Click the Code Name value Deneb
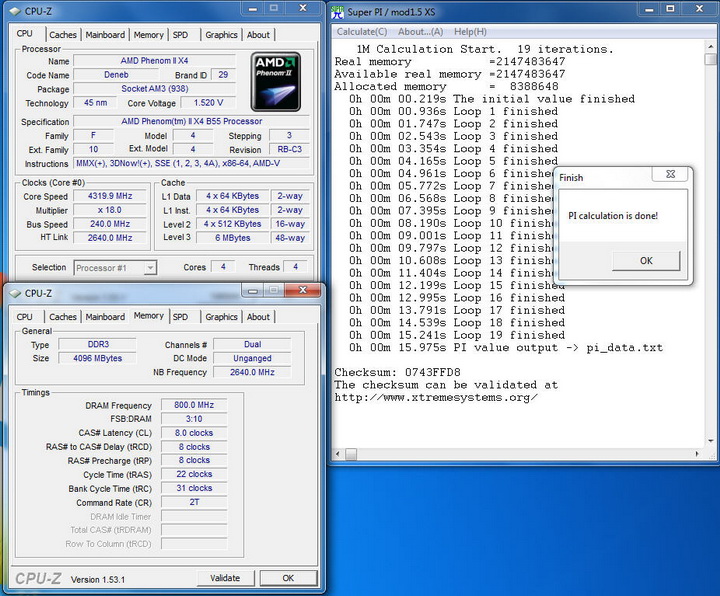720x596 pixels. (116, 75)
